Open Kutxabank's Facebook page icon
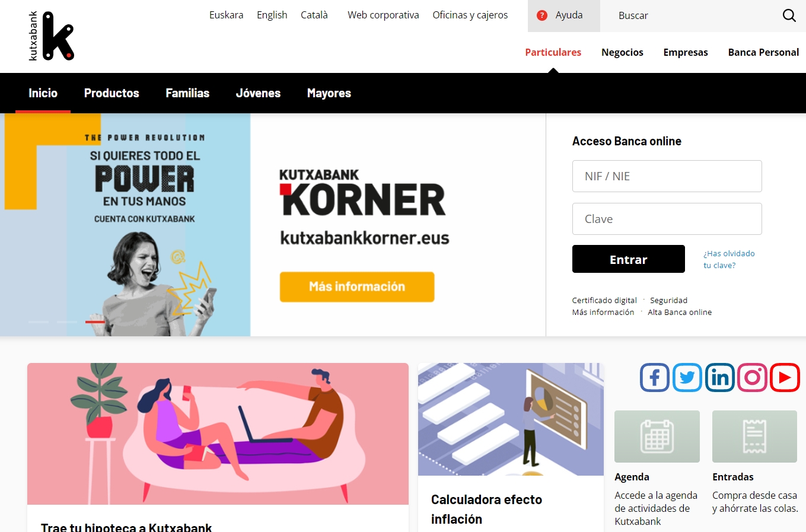The image size is (806, 532). 655,378
